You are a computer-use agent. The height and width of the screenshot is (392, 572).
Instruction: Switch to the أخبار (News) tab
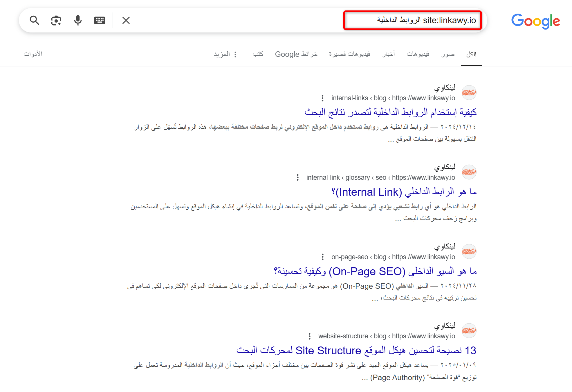388,54
